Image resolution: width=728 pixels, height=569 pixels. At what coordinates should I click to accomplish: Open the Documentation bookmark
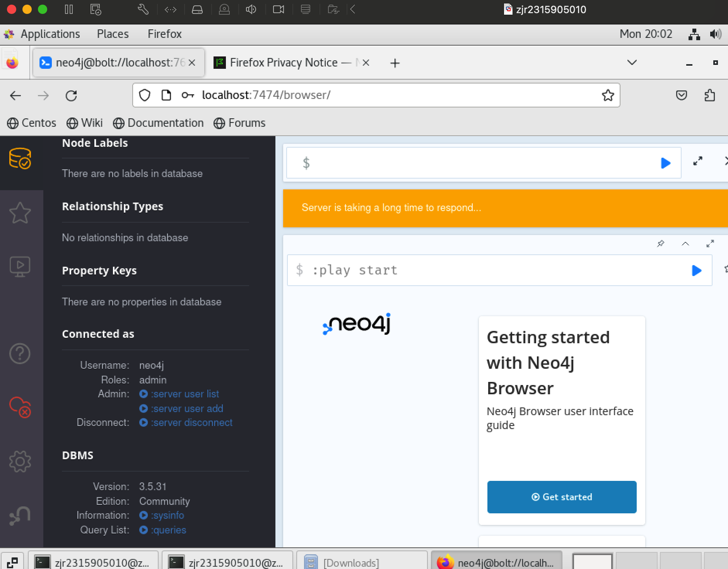158,123
